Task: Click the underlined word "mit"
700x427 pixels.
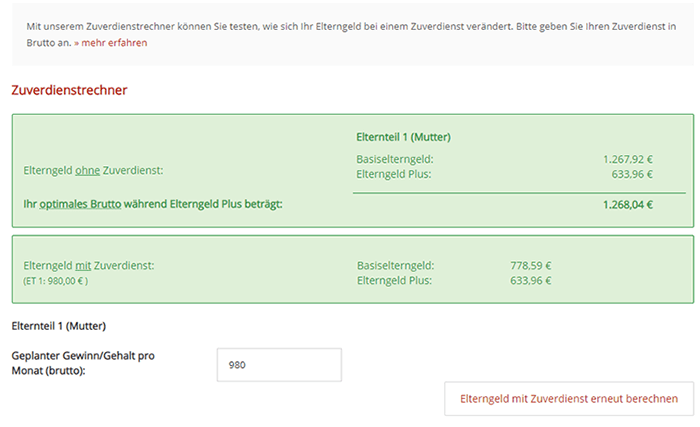Action: (x=82, y=266)
